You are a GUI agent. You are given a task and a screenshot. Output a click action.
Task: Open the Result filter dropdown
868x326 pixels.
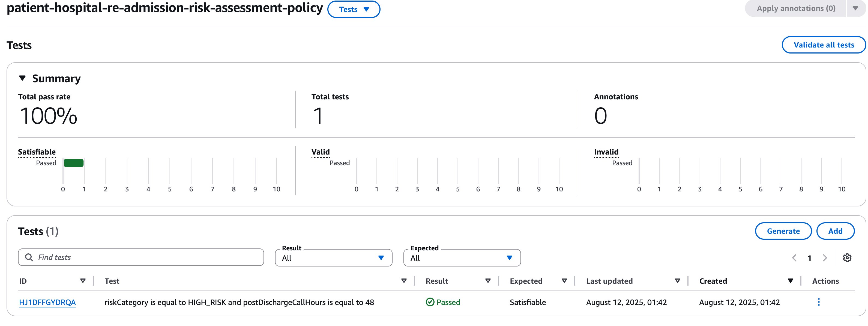(333, 258)
